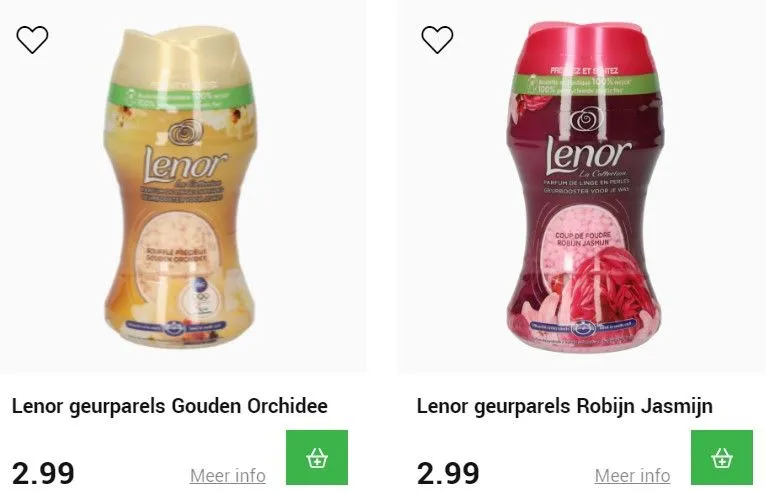Click the pearl window on the gold bottle

(176, 253)
